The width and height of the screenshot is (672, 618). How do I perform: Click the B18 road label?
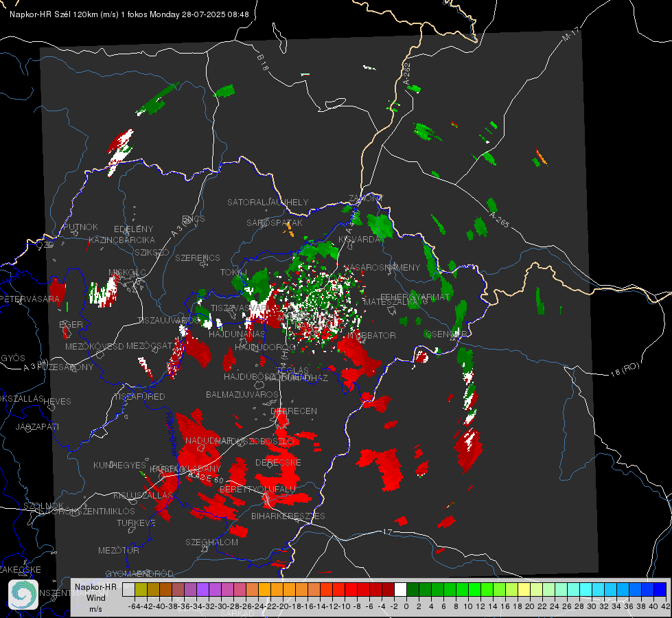click(x=263, y=62)
